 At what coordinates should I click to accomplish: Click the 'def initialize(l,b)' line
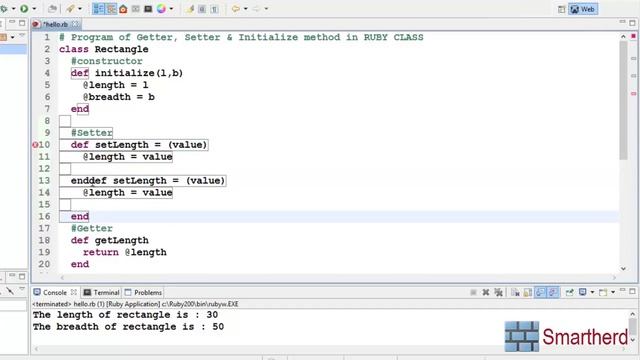click(127, 73)
